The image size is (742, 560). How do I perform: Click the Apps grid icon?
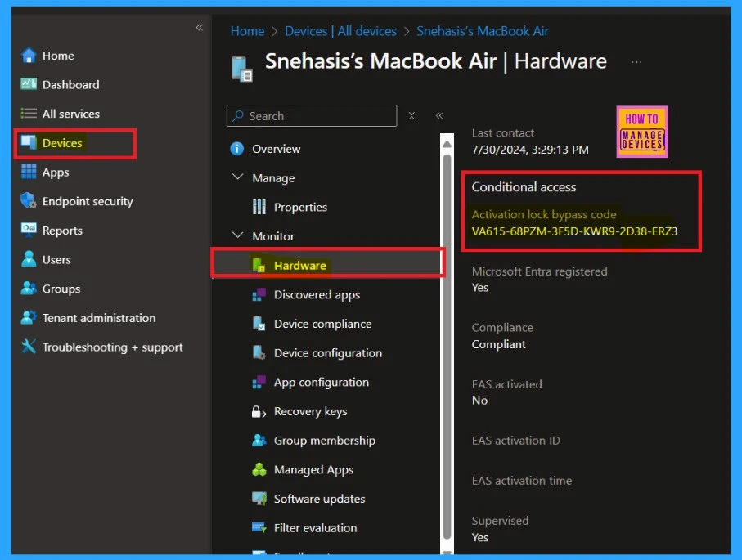[29, 172]
